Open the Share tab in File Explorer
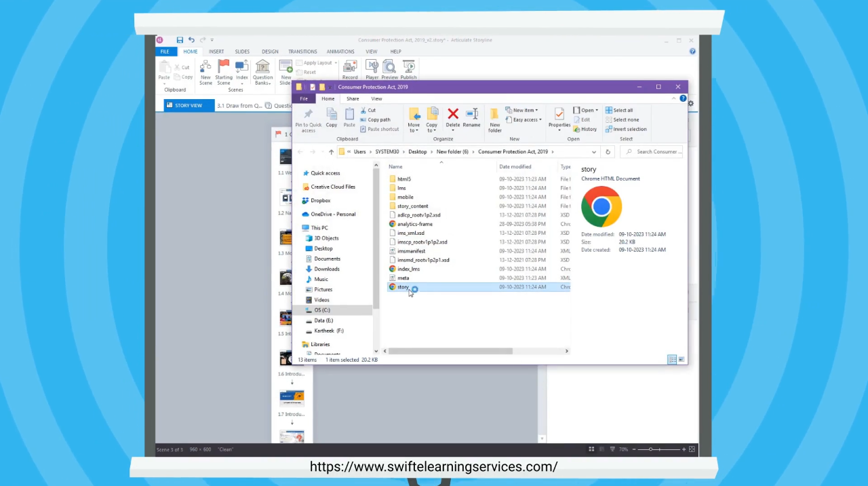Viewport: 868px width, 486px height. point(353,98)
